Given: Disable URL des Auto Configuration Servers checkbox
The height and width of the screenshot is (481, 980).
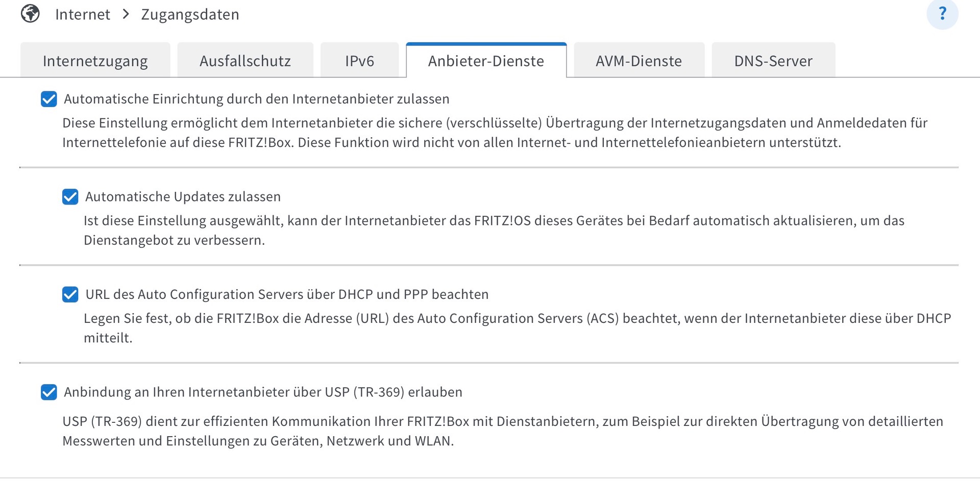Looking at the screenshot, I should pos(70,294).
